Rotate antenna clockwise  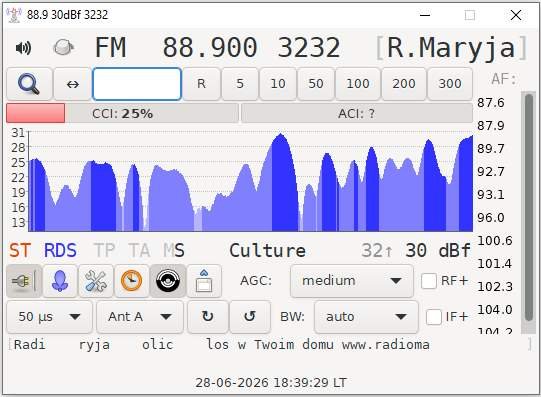click(x=208, y=316)
